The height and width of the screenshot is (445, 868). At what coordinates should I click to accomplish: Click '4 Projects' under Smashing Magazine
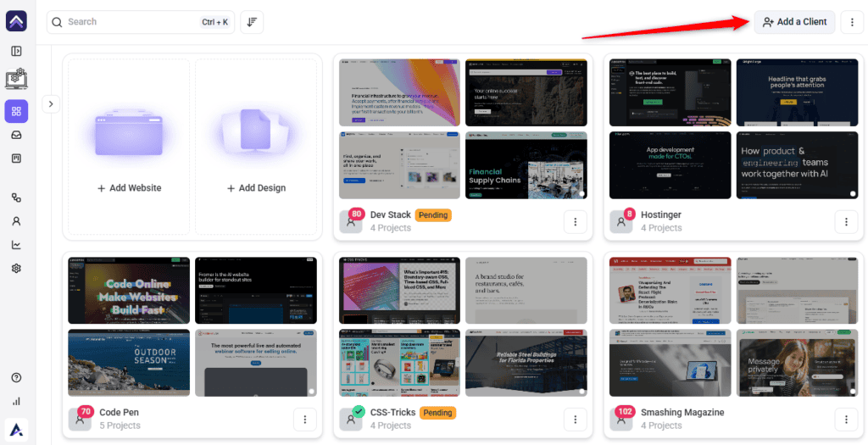click(661, 426)
